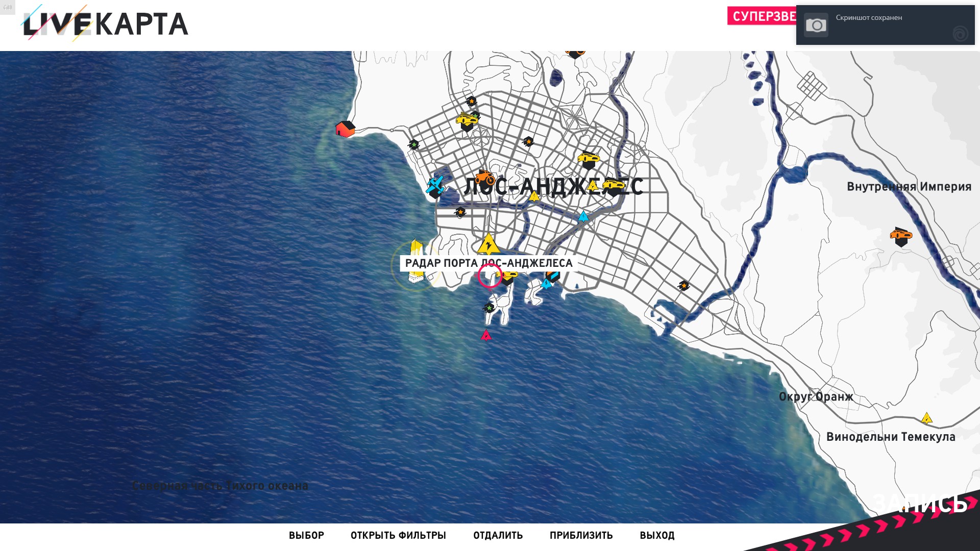Select the pink triangle marker in the ocean
This screenshot has width=980, height=551.
pyautogui.click(x=486, y=335)
